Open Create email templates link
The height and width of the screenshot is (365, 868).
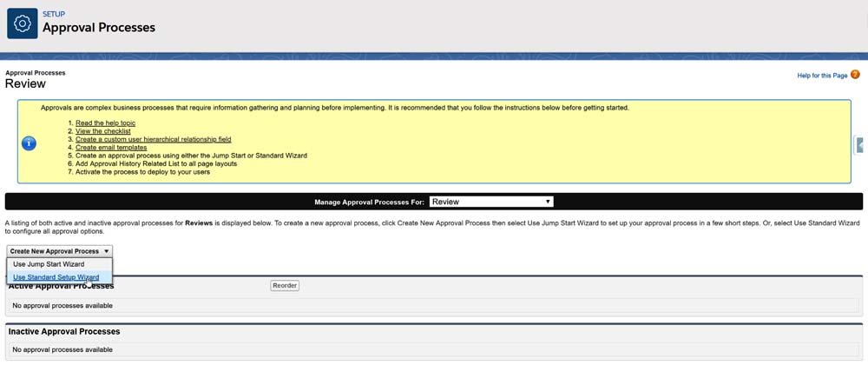tap(111, 148)
